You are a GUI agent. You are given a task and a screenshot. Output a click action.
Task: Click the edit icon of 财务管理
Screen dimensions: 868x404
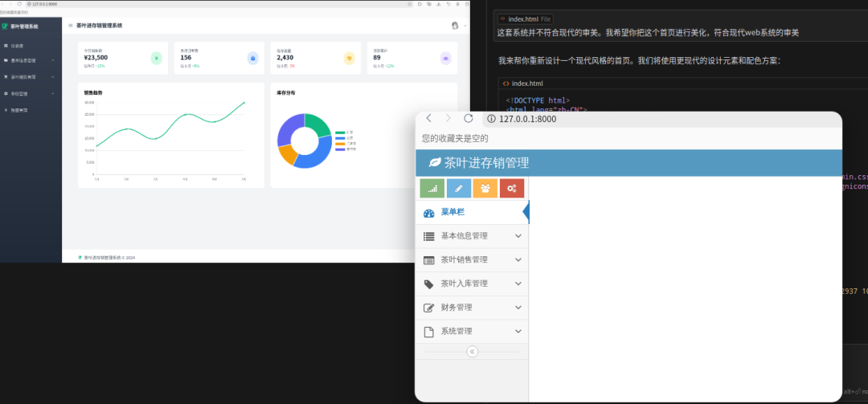pyautogui.click(x=428, y=308)
